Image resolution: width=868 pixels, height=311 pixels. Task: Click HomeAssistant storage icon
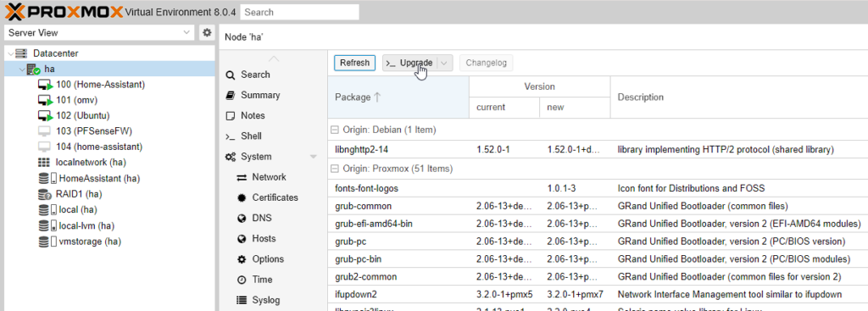tap(47, 178)
